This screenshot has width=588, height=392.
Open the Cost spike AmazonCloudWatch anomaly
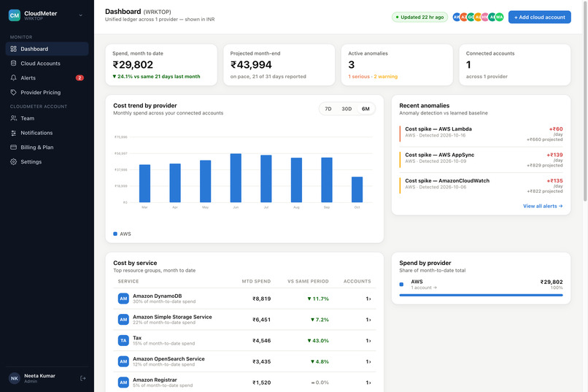481,185
